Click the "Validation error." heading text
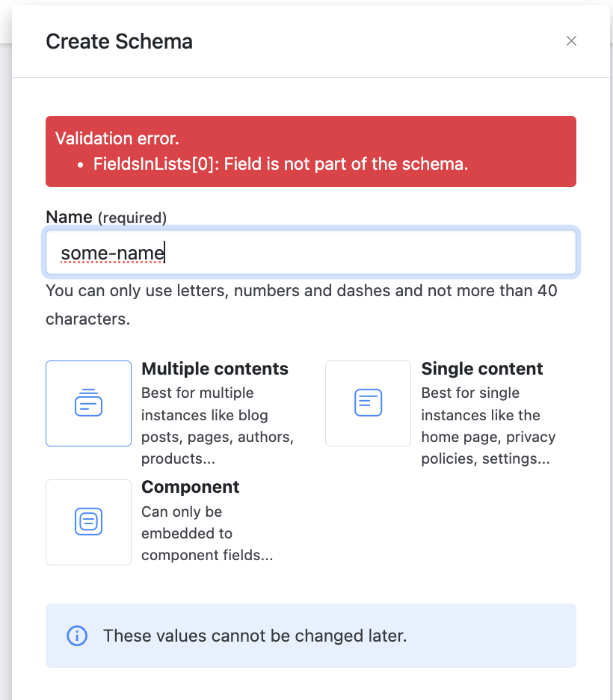Image resolution: width=613 pixels, height=700 pixels. point(117,138)
